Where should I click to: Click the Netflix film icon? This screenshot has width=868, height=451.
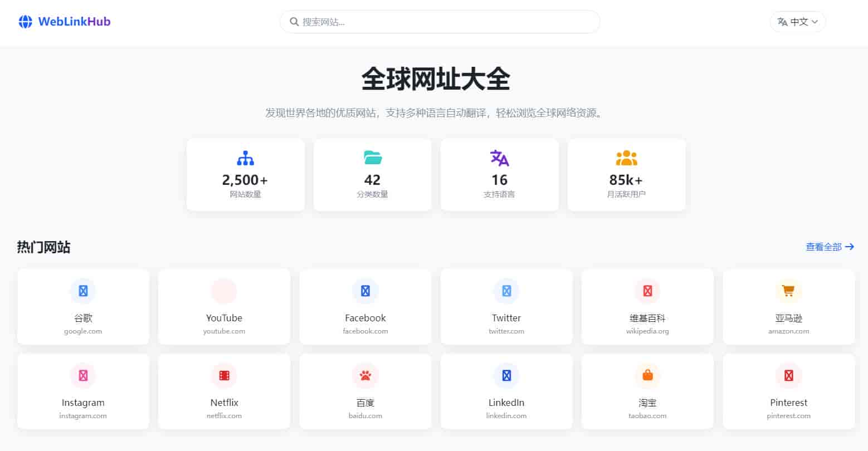(224, 376)
